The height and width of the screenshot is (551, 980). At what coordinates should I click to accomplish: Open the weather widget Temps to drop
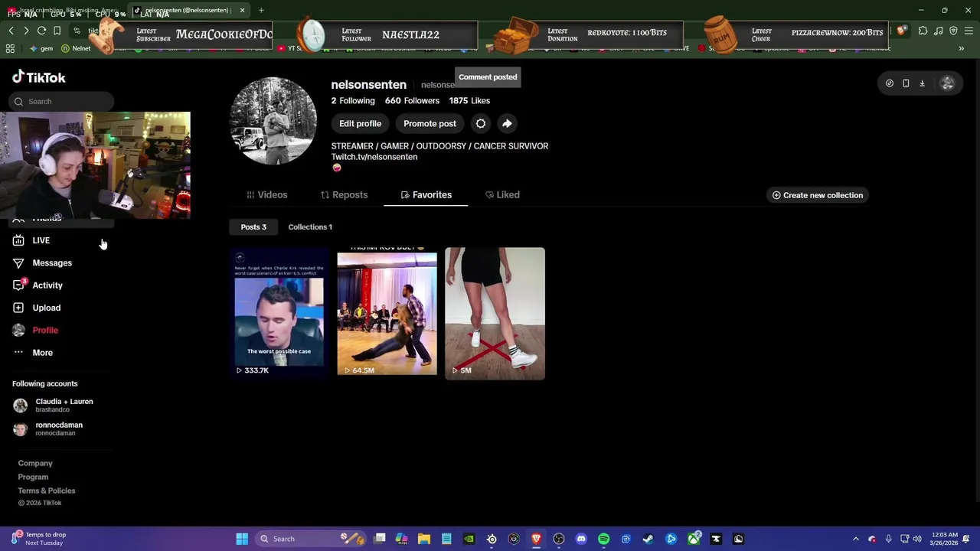pyautogui.click(x=38, y=539)
